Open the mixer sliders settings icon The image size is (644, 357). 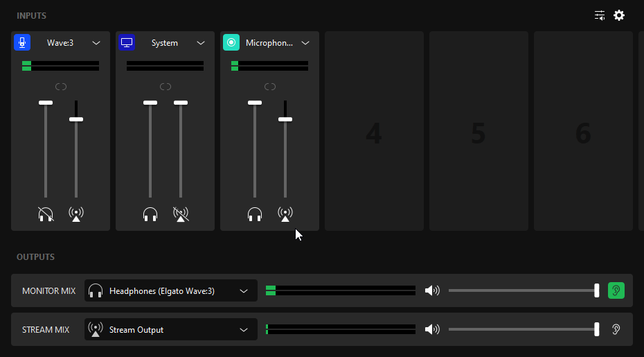pyautogui.click(x=600, y=15)
